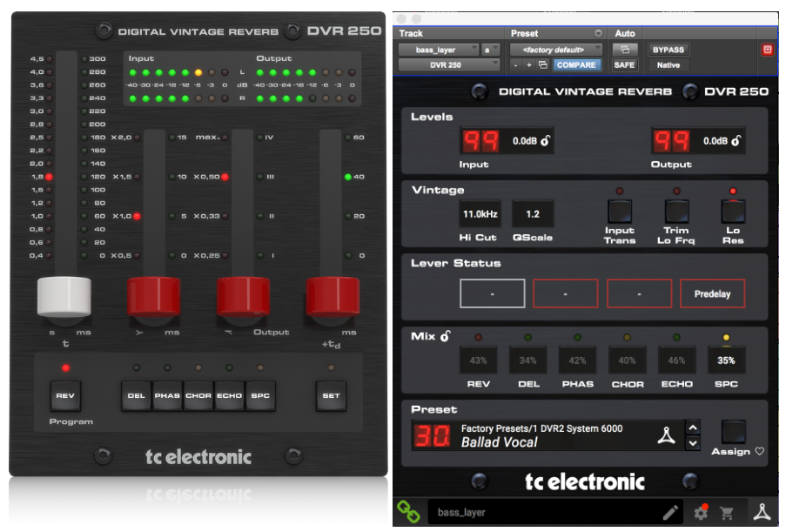Click the output level lock icon
Screen dimensions: 786x532
point(736,141)
